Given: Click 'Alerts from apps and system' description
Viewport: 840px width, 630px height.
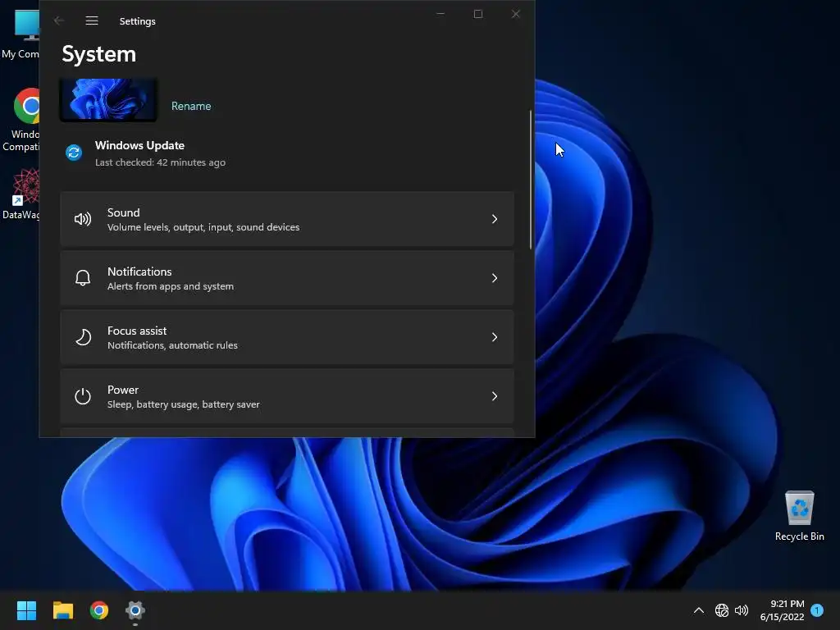Looking at the screenshot, I should [171, 286].
